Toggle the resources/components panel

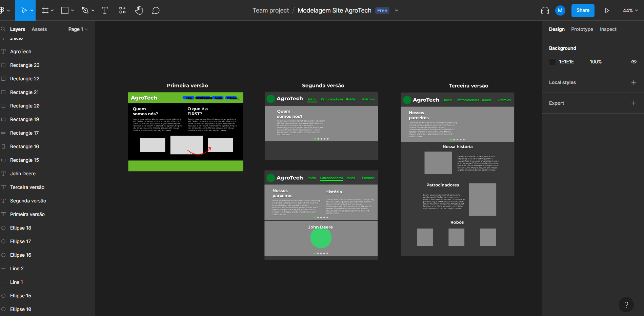(x=122, y=10)
